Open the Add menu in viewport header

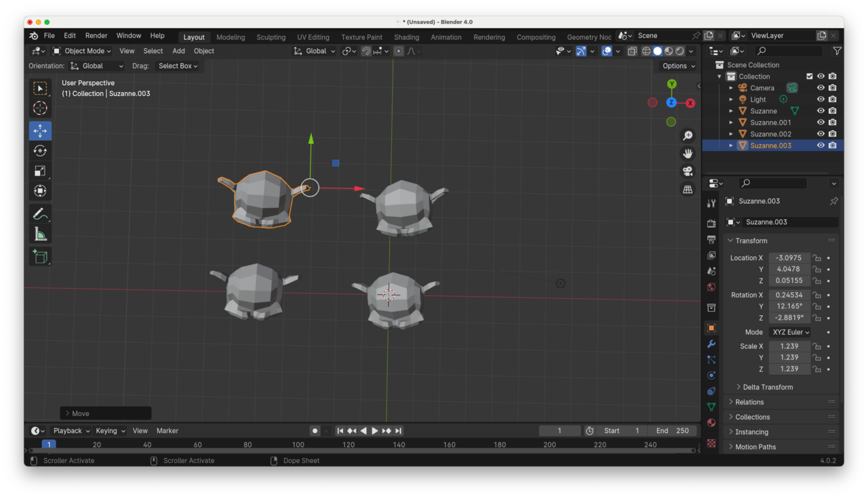tap(178, 51)
